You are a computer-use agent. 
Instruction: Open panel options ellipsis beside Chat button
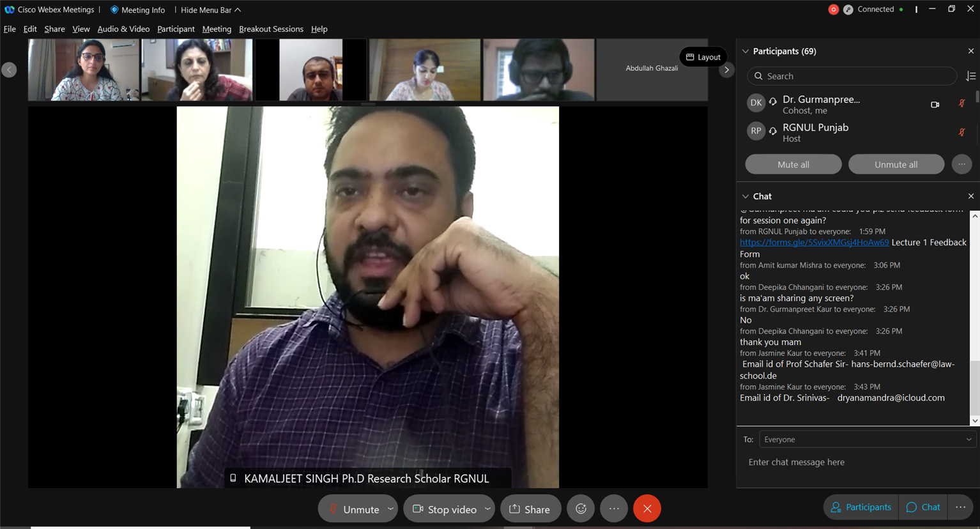pyautogui.click(x=960, y=507)
